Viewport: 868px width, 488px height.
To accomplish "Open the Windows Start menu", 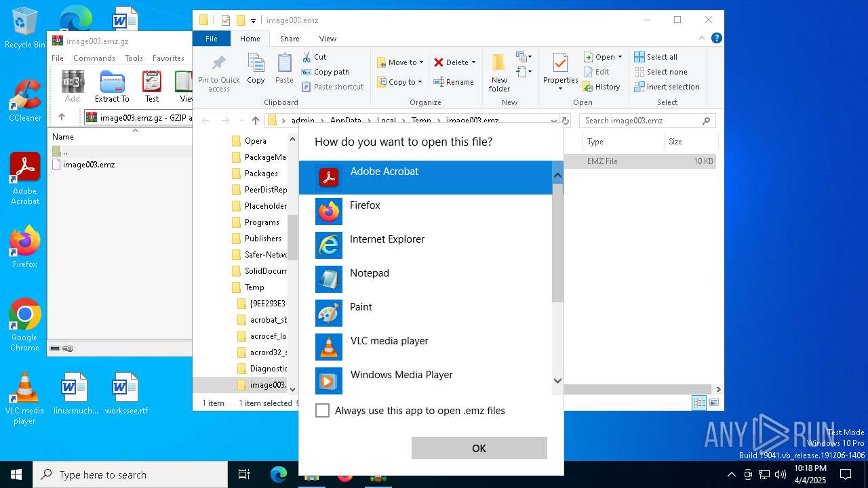I will 16,474.
